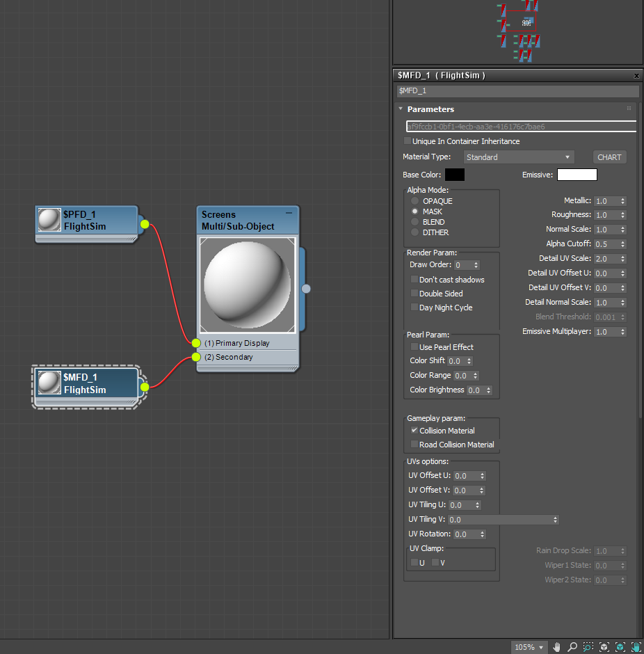The image size is (644, 654).
Task: Activate the Zoom Region tool
Action: [x=588, y=647]
